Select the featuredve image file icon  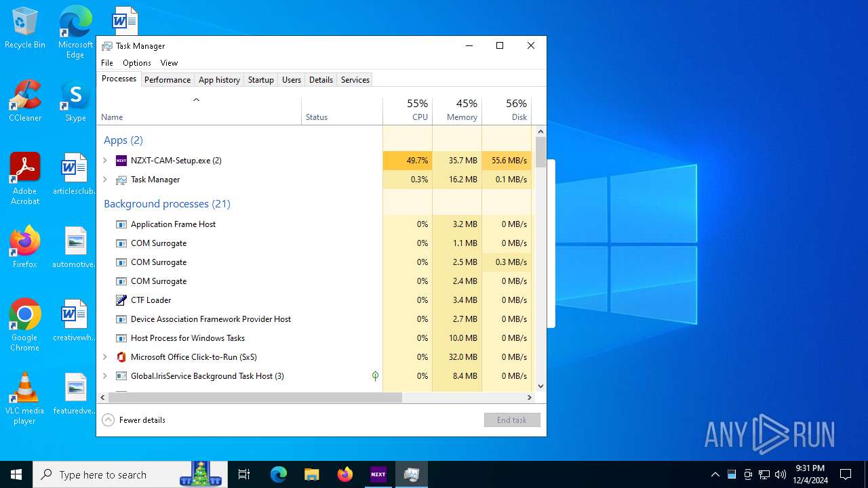[x=75, y=394]
